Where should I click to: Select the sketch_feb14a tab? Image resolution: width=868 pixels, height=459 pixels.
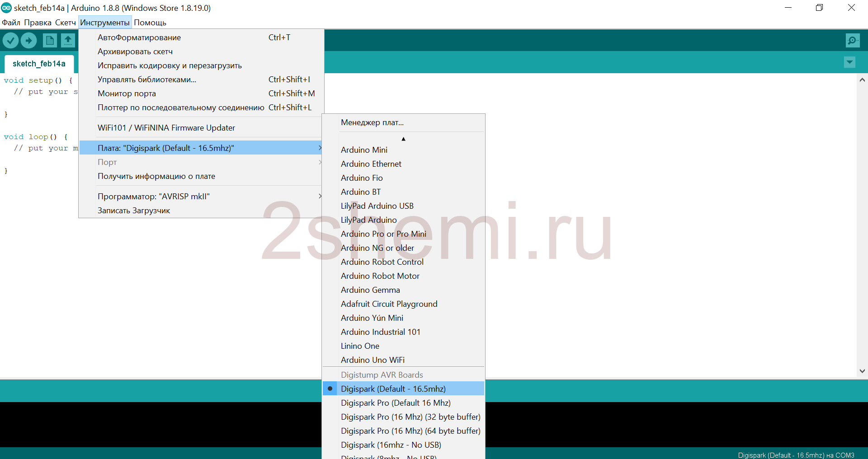(x=39, y=64)
